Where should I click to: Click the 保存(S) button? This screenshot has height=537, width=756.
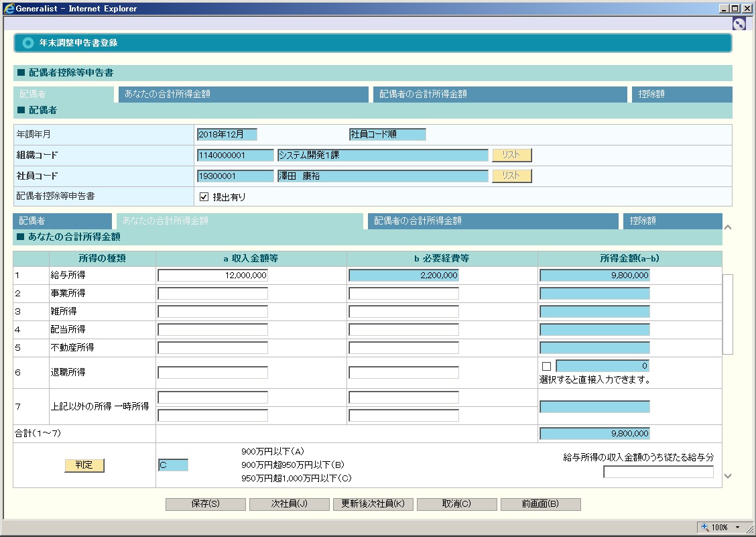click(206, 504)
